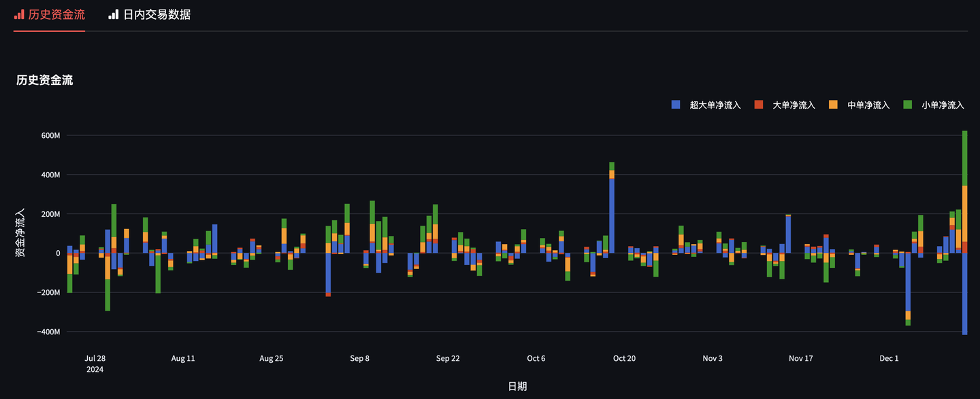The width and height of the screenshot is (980, 399).
Task: Click the Sep 22 date tick label
Action: coord(448,358)
